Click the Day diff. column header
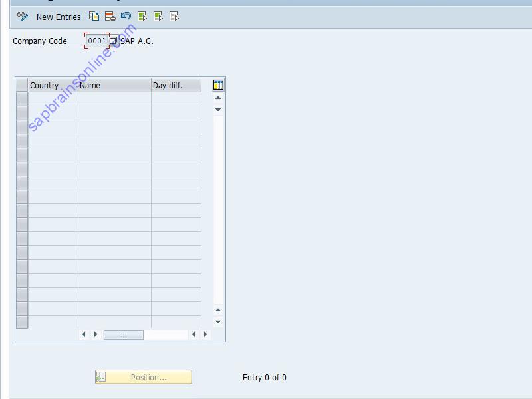This screenshot has width=532, height=399. click(176, 85)
